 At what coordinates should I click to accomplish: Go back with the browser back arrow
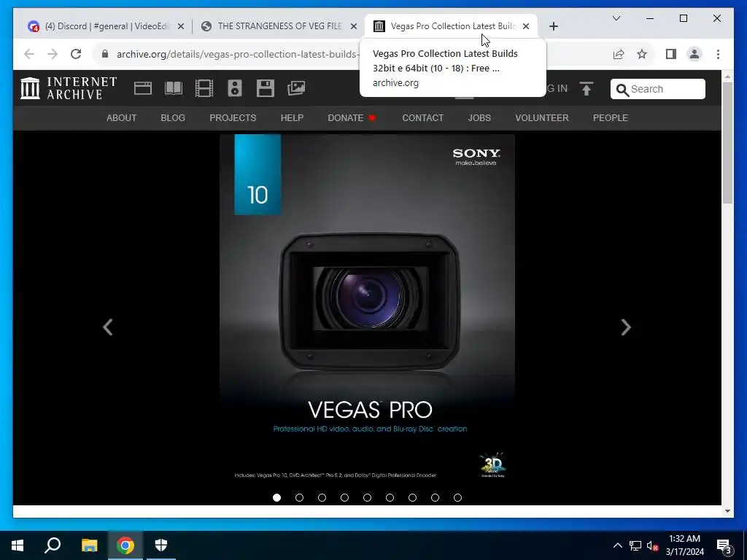[29, 54]
